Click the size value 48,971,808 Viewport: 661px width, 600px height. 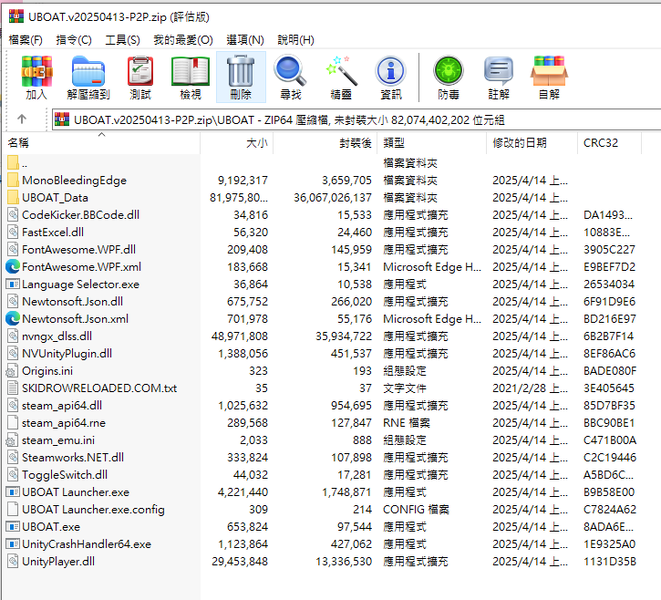[x=239, y=336]
